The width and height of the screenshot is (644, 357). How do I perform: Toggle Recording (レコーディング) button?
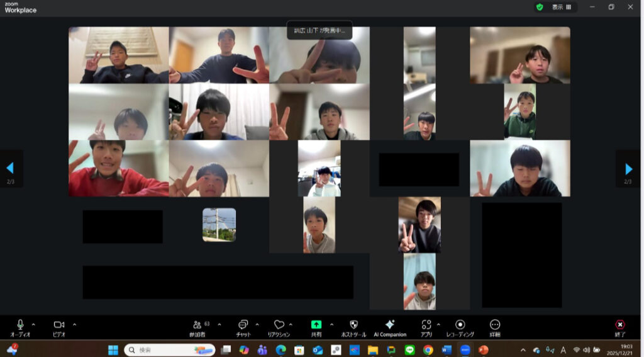[x=460, y=325]
